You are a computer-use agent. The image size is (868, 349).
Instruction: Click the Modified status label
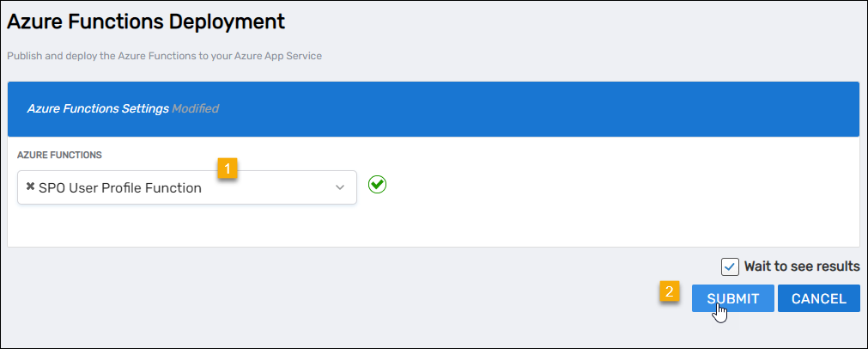195,109
